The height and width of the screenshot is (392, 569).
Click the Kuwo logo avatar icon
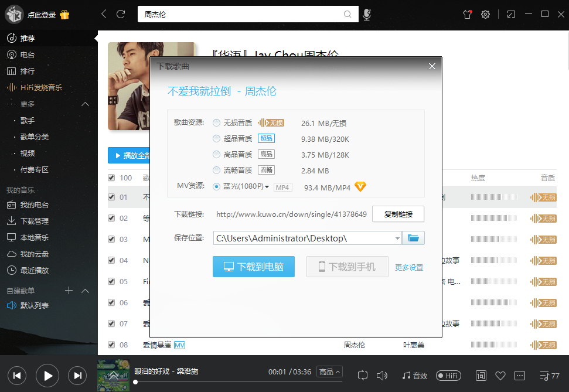pyautogui.click(x=14, y=15)
